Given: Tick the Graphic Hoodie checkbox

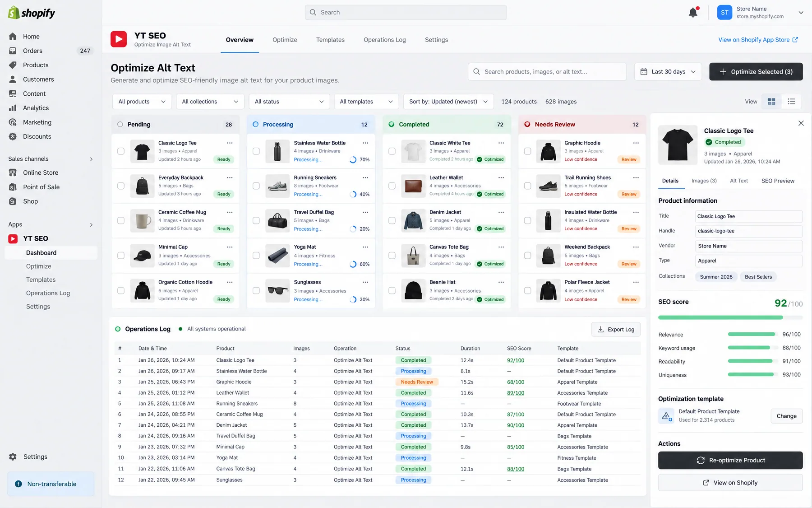Looking at the screenshot, I should point(527,151).
